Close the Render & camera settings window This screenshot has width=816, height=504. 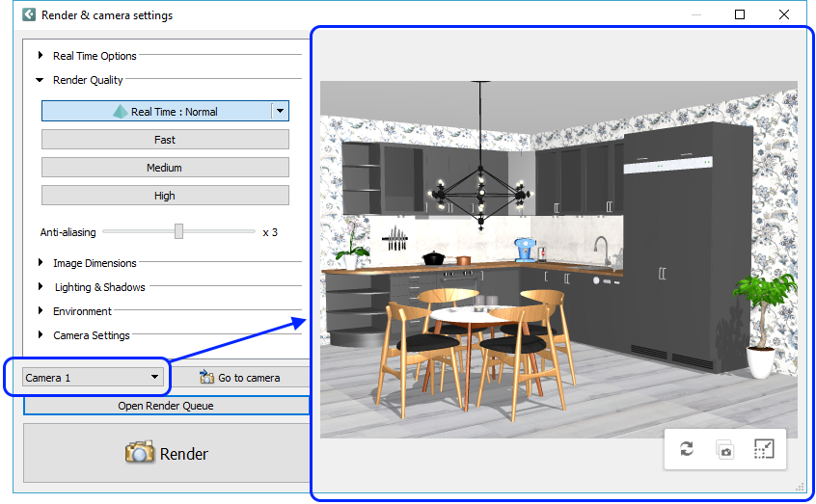point(784,14)
